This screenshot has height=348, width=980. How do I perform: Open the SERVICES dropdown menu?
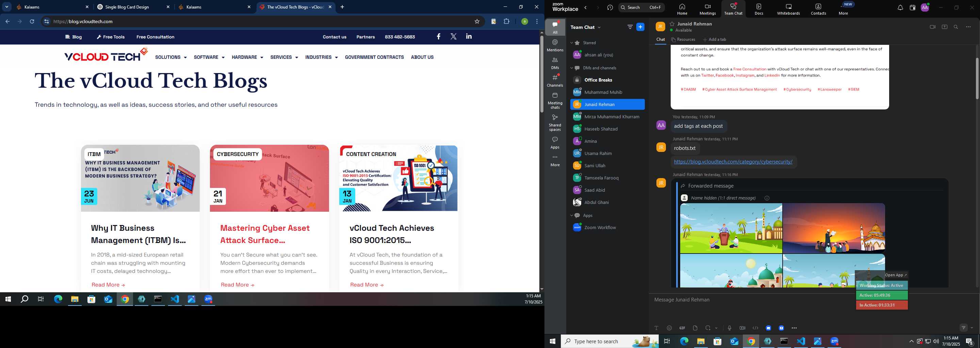pos(284,57)
